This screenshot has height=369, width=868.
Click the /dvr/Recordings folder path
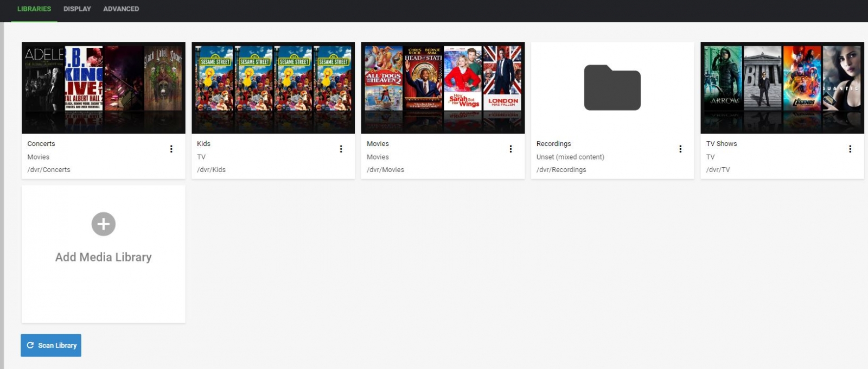point(561,170)
